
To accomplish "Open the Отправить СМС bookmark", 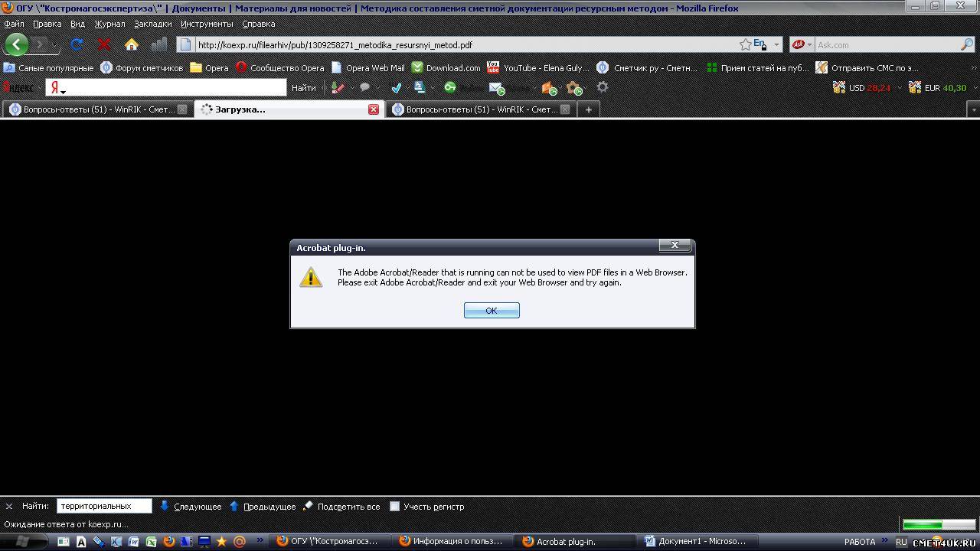I will pos(867,67).
